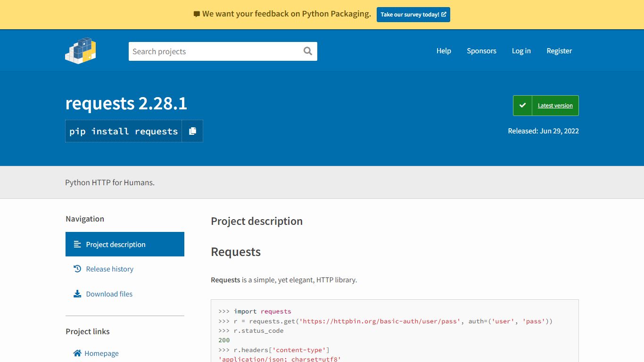
Task: Open the Sponsors page
Action: [x=481, y=51]
